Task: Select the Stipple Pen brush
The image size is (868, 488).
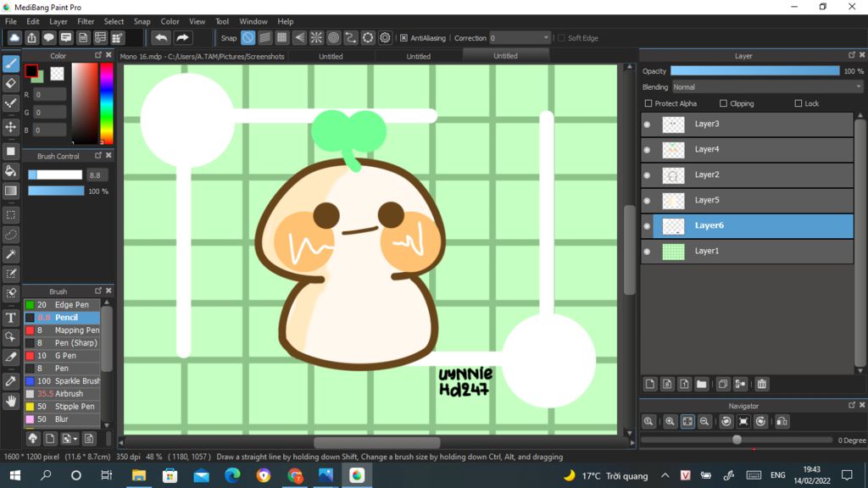Action: click(x=62, y=407)
